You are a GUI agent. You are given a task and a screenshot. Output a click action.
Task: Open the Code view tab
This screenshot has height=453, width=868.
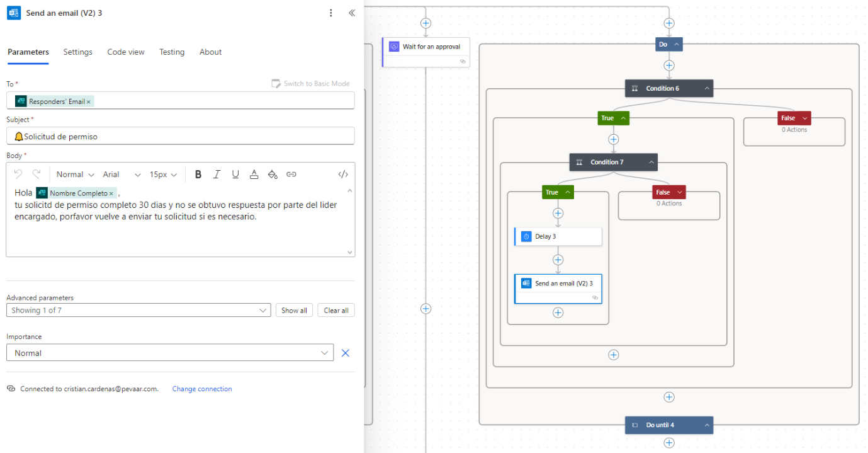point(126,52)
